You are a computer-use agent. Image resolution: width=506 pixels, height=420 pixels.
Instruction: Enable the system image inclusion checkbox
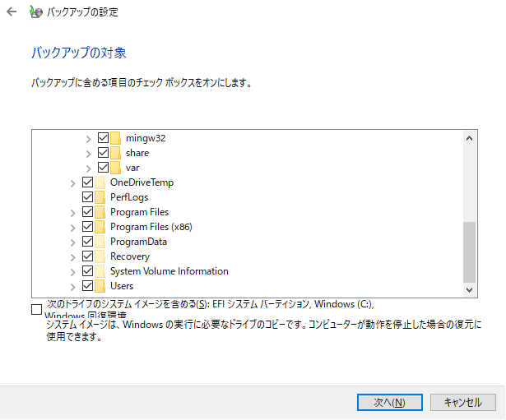pos(36,309)
